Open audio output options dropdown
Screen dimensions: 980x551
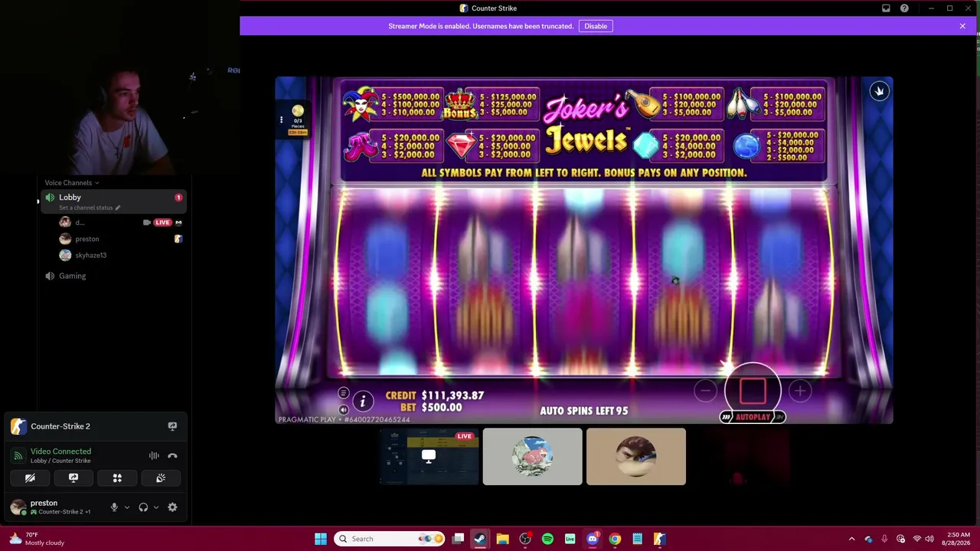pyautogui.click(x=156, y=507)
